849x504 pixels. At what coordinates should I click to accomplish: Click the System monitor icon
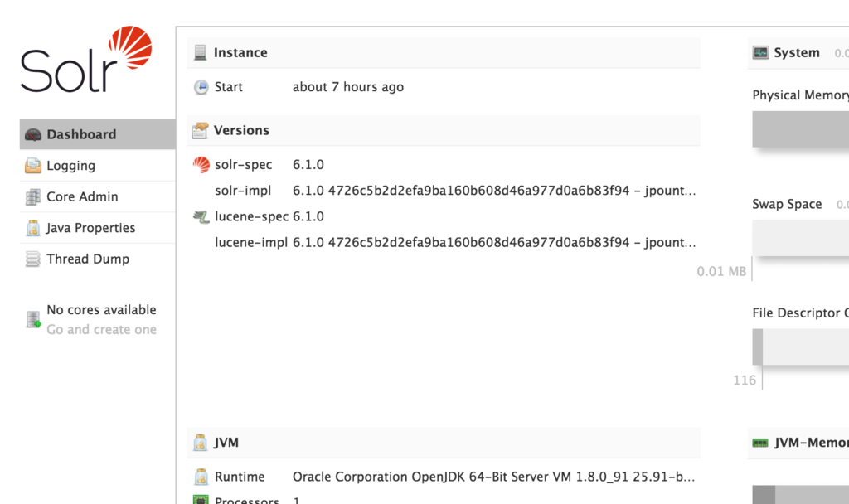click(x=760, y=52)
